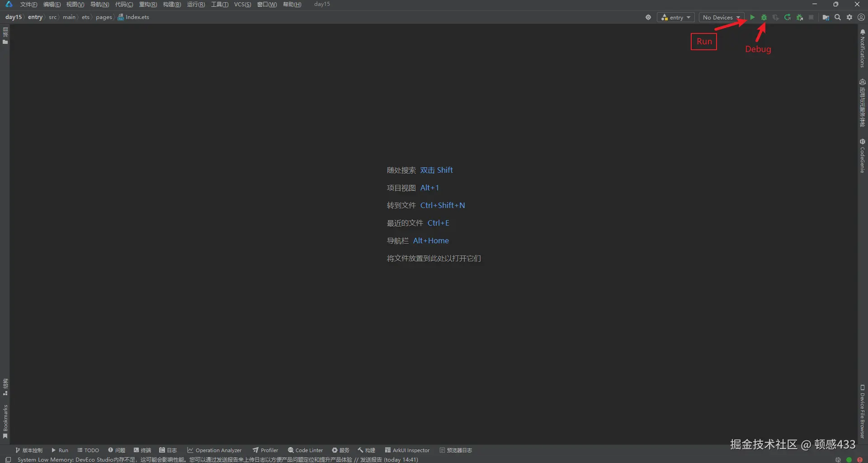Open the 帮助(H) menu
This screenshot has width=868, height=463.
[x=292, y=5]
